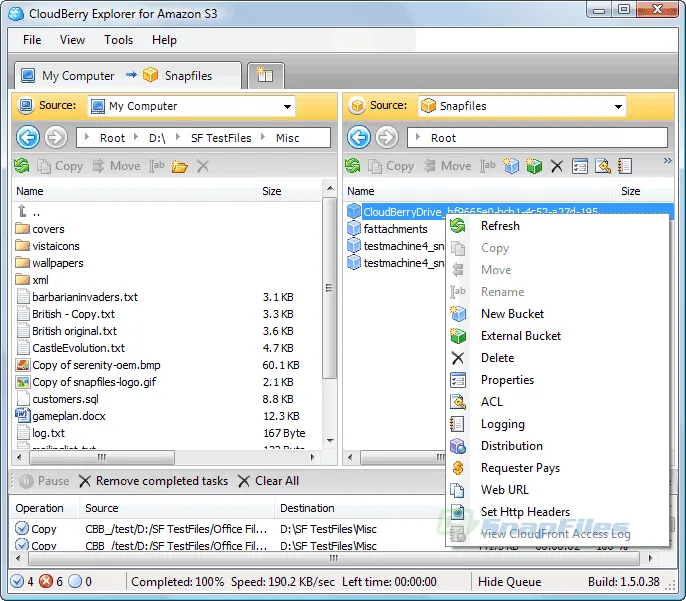Screen dimensions: 686x601
Task: Expand arrow before Root in right breadcrumb
Action: 418,137
